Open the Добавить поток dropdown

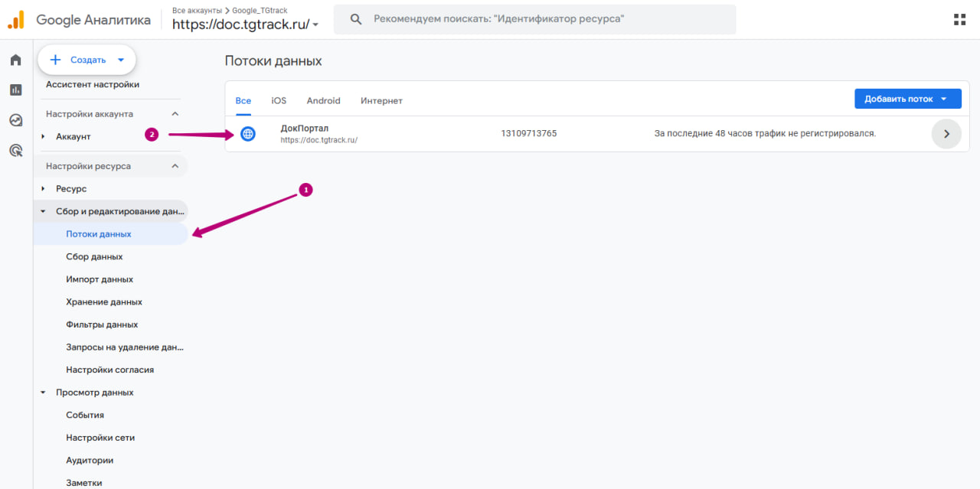pos(907,99)
